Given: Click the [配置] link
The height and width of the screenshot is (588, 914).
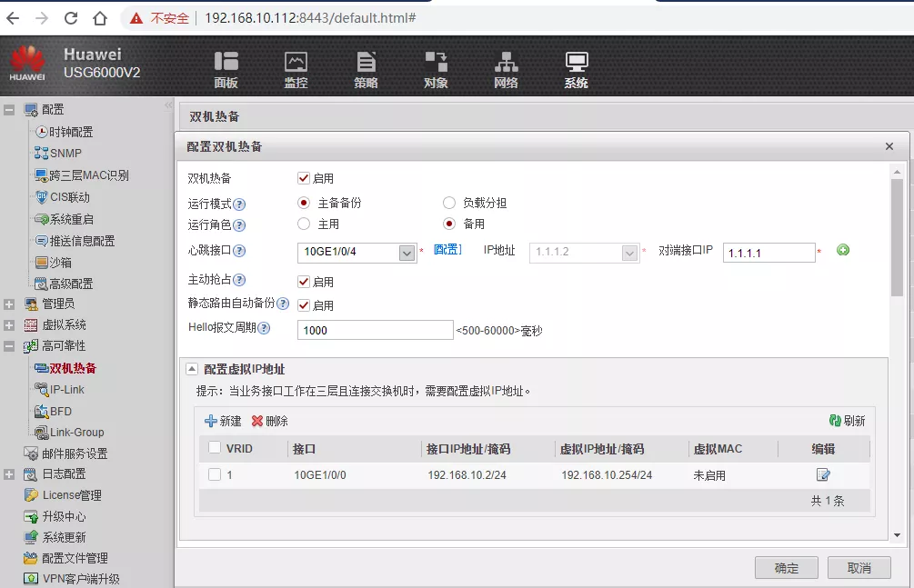Looking at the screenshot, I should point(447,250).
